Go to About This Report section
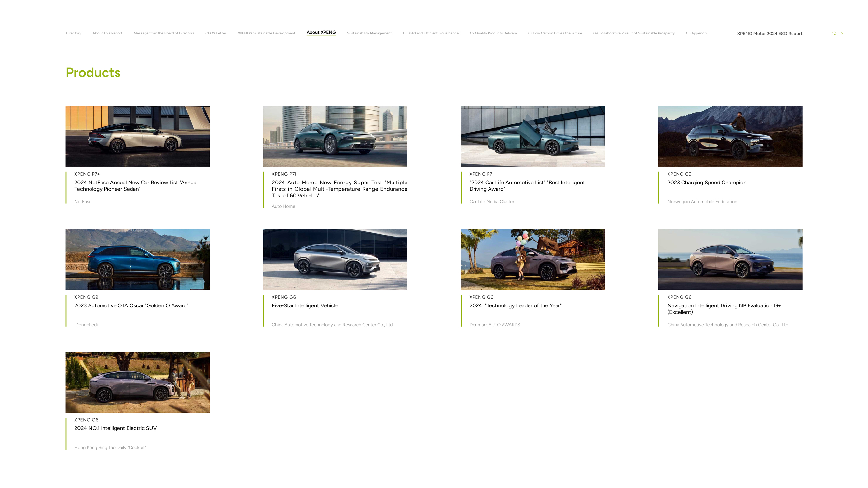 [x=107, y=33]
